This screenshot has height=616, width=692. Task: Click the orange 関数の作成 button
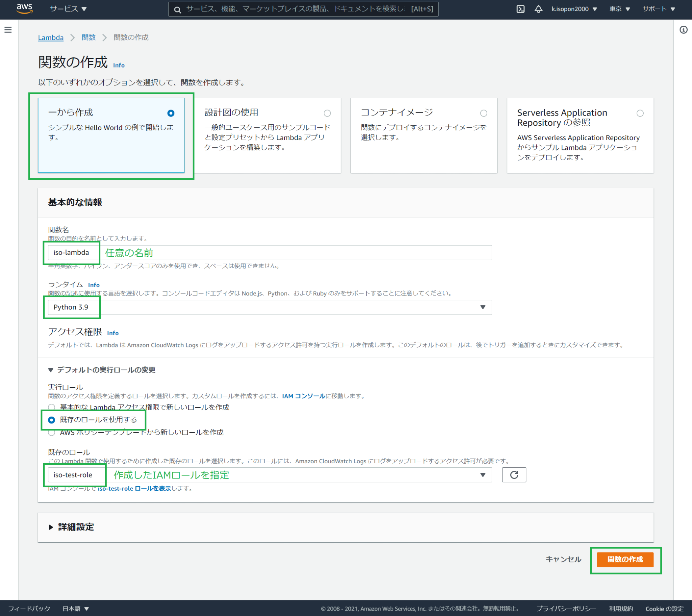625,560
